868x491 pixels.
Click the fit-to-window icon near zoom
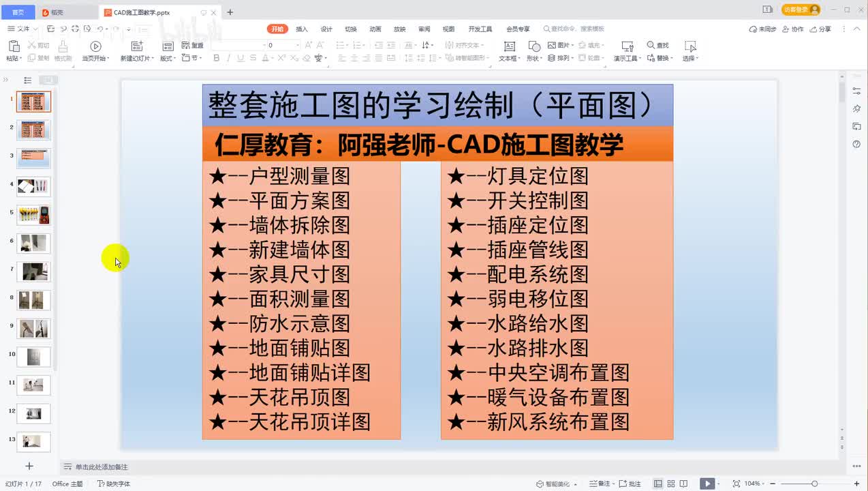click(x=736, y=483)
